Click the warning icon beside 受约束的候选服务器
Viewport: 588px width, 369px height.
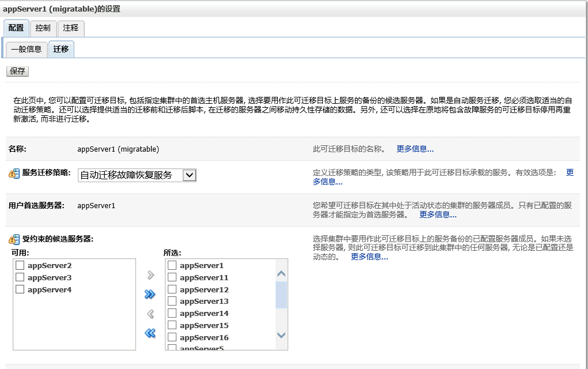(14, 239)
